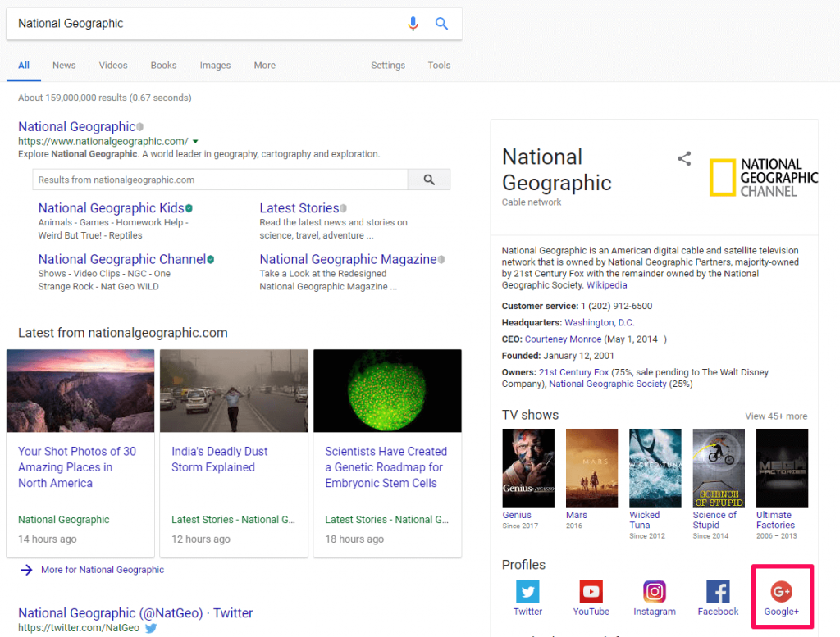Click the Washington, D.C. headquarters link
Screen dimensions: 840x637
pos(599,323)
